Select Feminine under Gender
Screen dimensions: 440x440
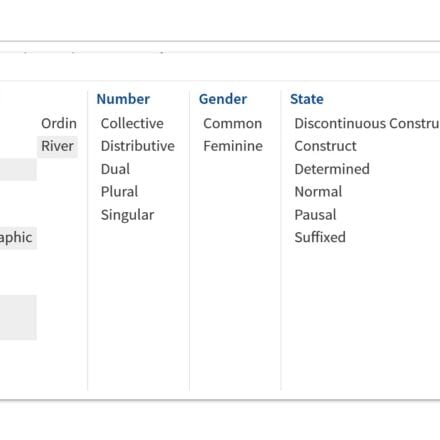pyautogui.click(x=233, y=146)
